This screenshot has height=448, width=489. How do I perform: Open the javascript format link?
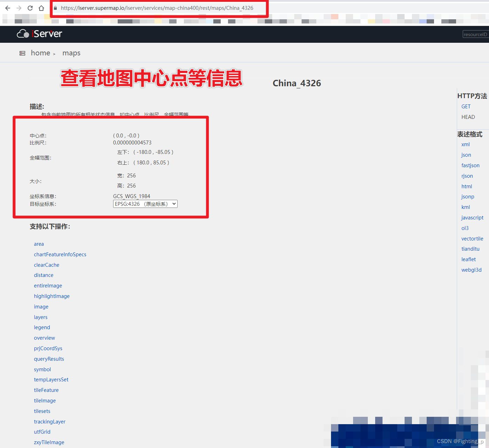click(x=472, y=218)
